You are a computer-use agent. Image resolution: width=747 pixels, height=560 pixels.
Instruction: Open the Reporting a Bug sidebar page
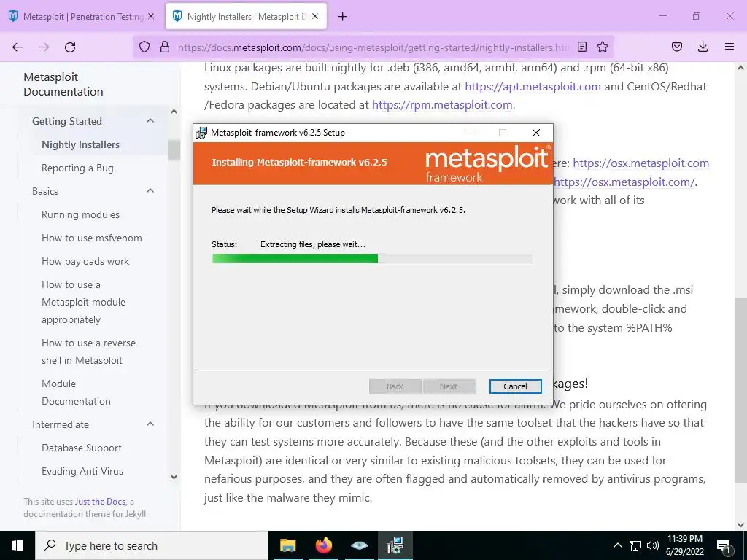point(77,168)
